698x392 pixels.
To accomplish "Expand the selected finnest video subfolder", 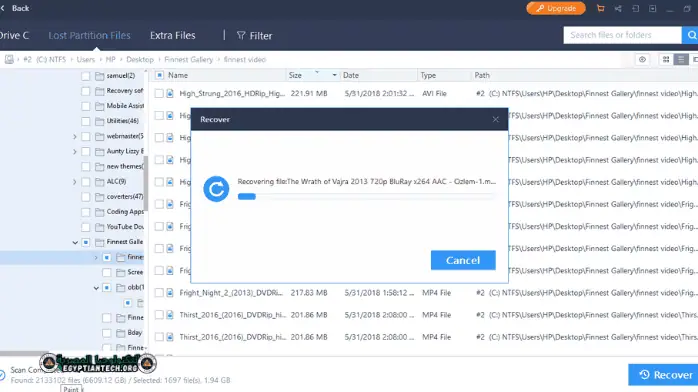I will (96, 258).
